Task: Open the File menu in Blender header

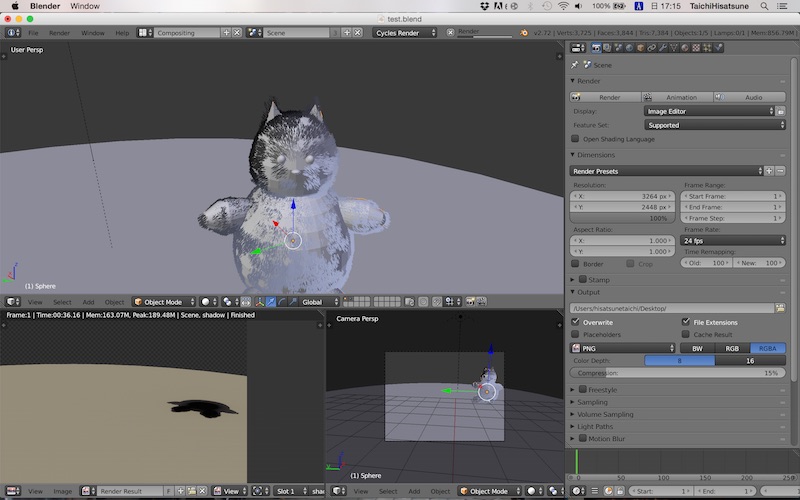Action: tap(33, 33)
